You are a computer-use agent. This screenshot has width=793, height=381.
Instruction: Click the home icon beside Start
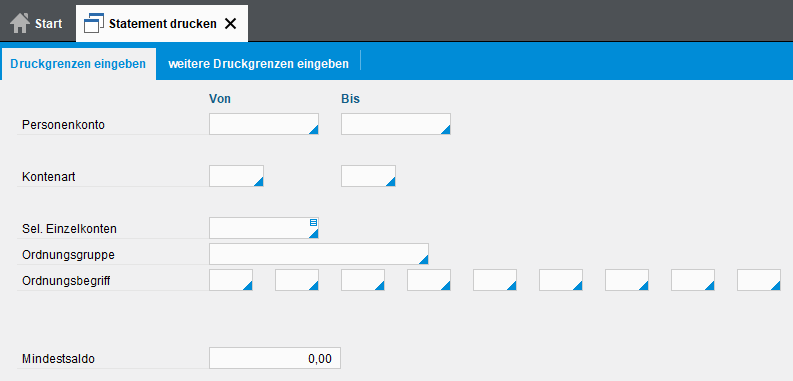[20, 23]
